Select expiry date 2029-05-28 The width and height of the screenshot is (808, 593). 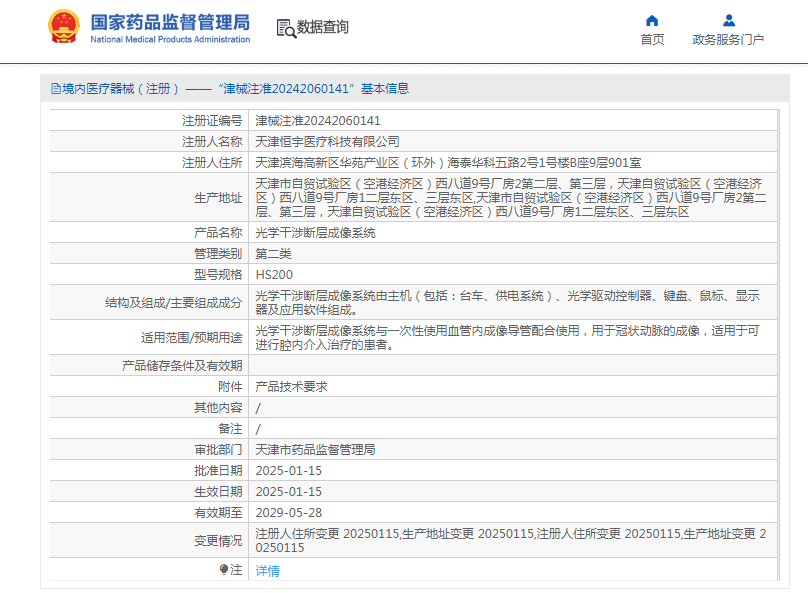click(289, 513)
